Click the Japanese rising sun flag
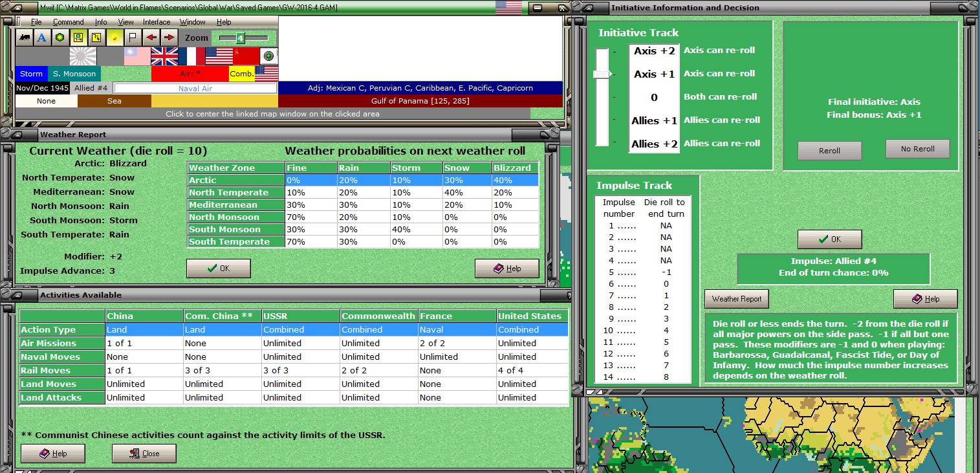Viewport: 980px width, 473px height. pos(83,56)
